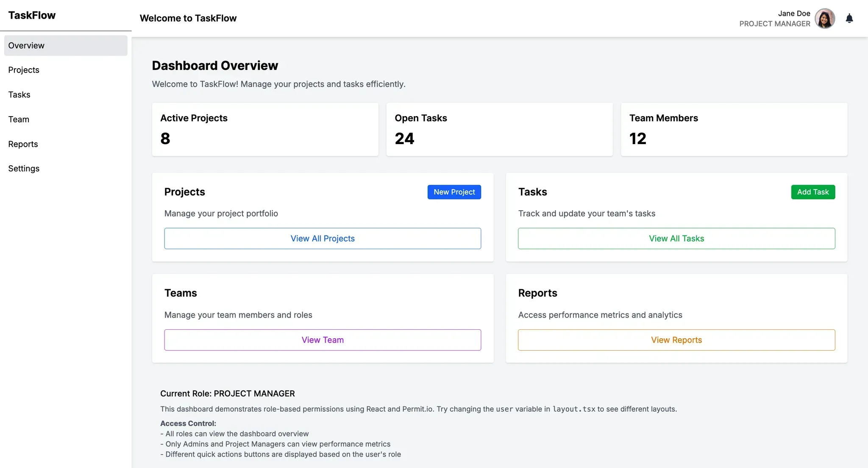Open Team from the sidebar
This screenshot has height=468, width=868.
click(19, 120)
